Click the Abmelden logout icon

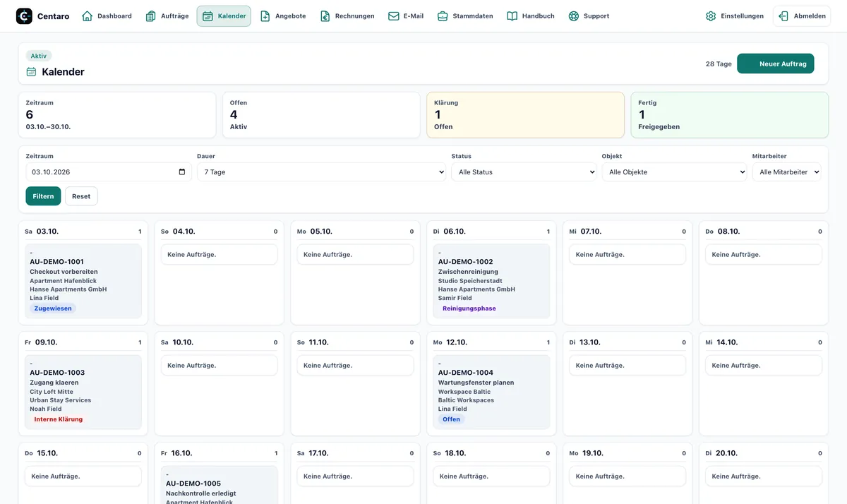point(784,16)
